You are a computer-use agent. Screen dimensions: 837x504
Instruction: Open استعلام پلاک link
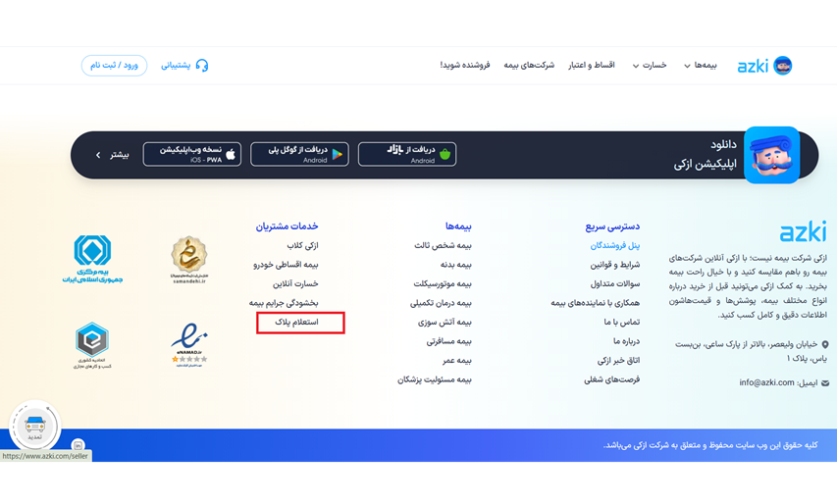(x=296, y=323)
